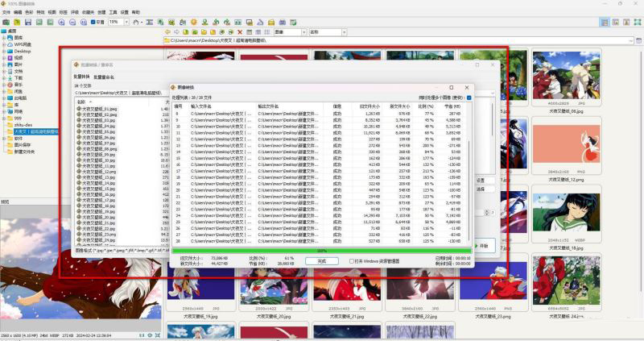The image size is (644, 341).
Task: Click the 输入文件名 column header
Action: coord(201,106)
